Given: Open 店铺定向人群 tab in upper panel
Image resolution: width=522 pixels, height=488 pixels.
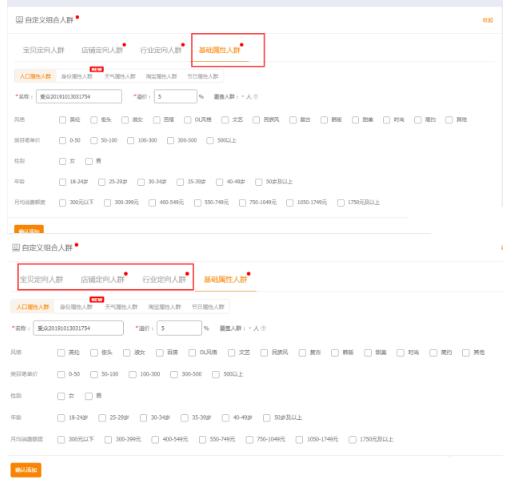Looking at the screenshot, I should [102, 50].
